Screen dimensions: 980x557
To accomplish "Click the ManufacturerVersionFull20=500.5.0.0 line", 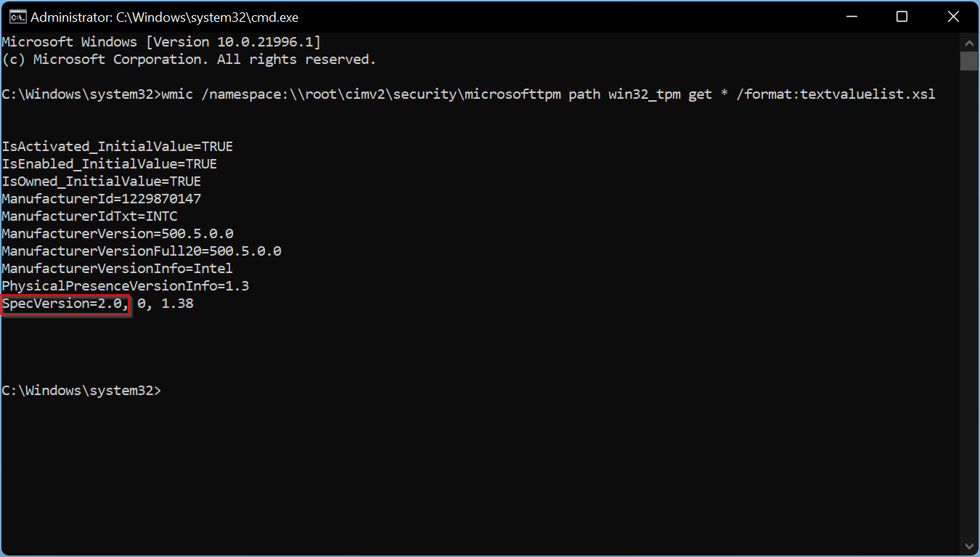I will [x=142, y=251].
